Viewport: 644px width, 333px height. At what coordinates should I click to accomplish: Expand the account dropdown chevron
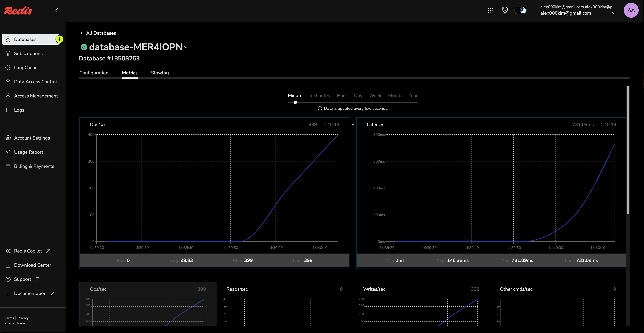click(614, 13)
